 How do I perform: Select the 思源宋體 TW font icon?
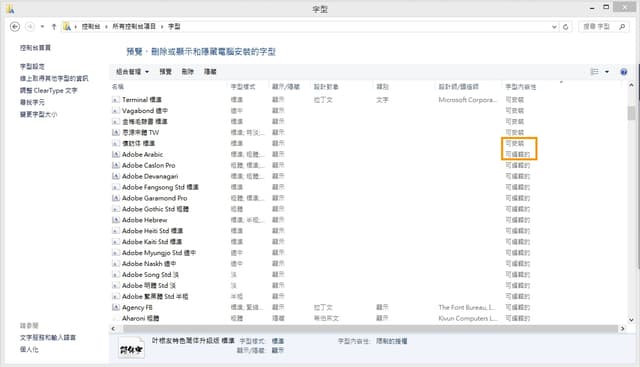[x=116, y=132]
